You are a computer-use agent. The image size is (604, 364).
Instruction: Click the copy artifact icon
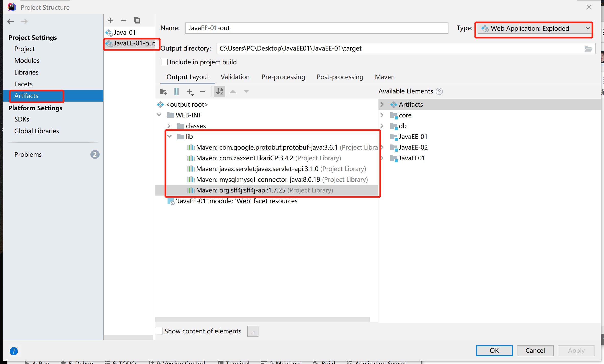[137, 20]
